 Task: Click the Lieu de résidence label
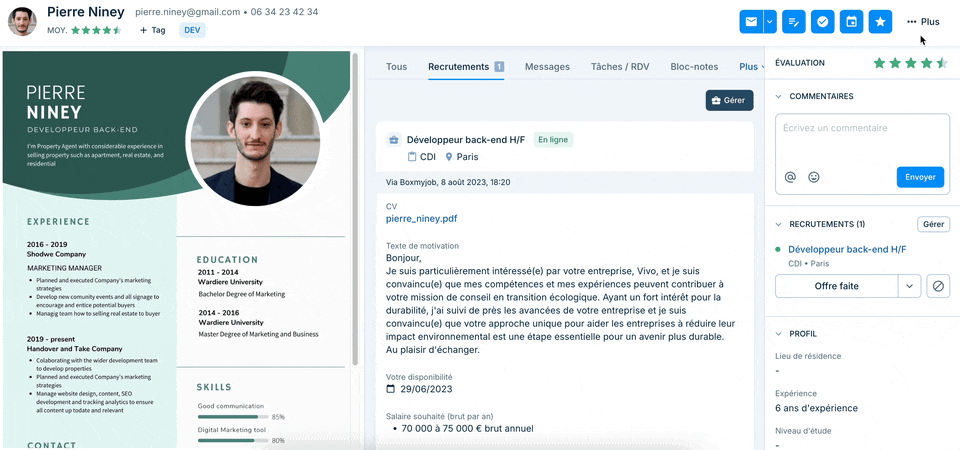(808, 356)
